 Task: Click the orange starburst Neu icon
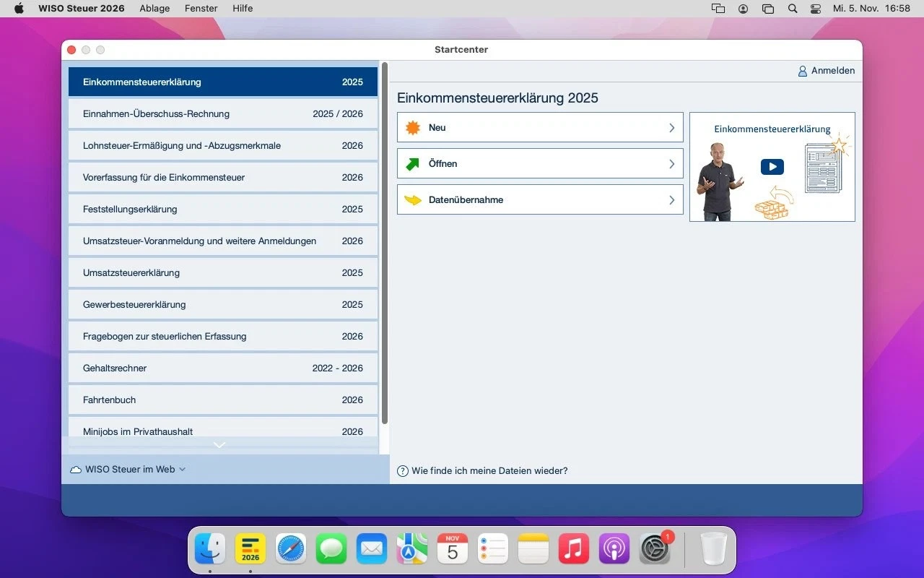click(413, 128)
